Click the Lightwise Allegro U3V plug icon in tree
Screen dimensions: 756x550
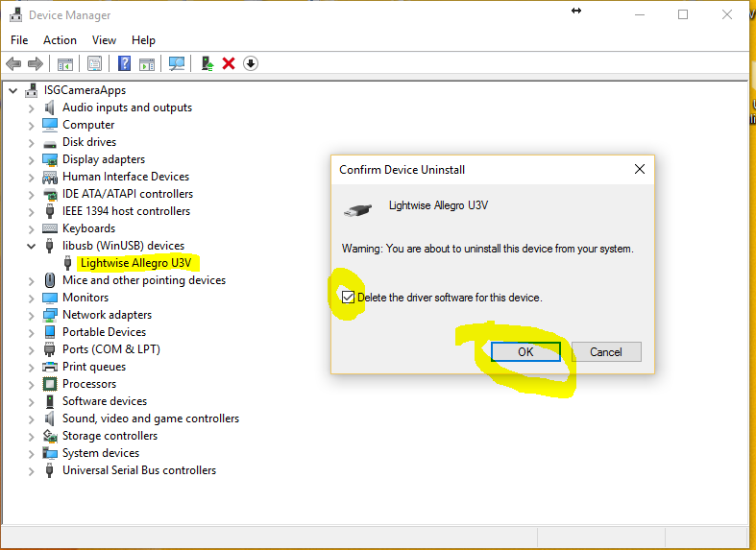pos(68,263)
